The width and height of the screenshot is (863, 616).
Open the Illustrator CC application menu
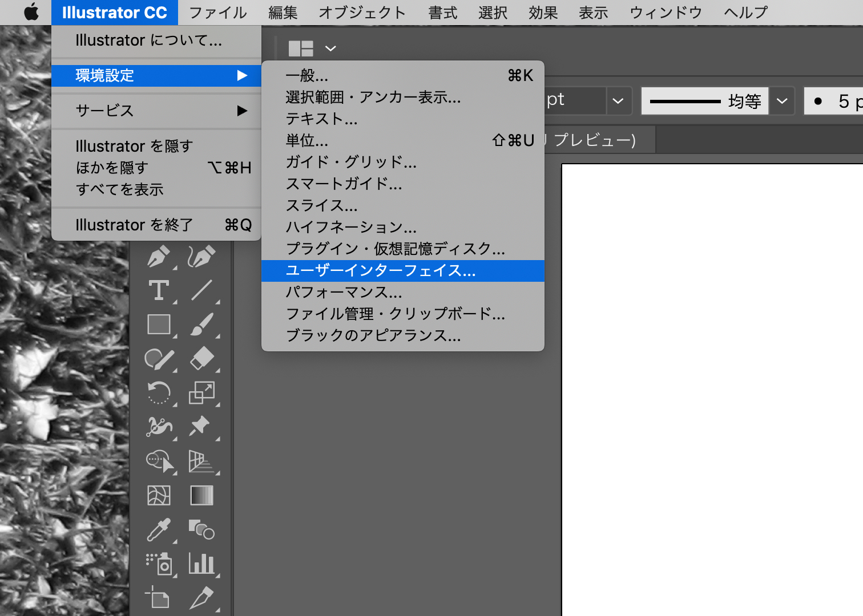click(115, 13)
